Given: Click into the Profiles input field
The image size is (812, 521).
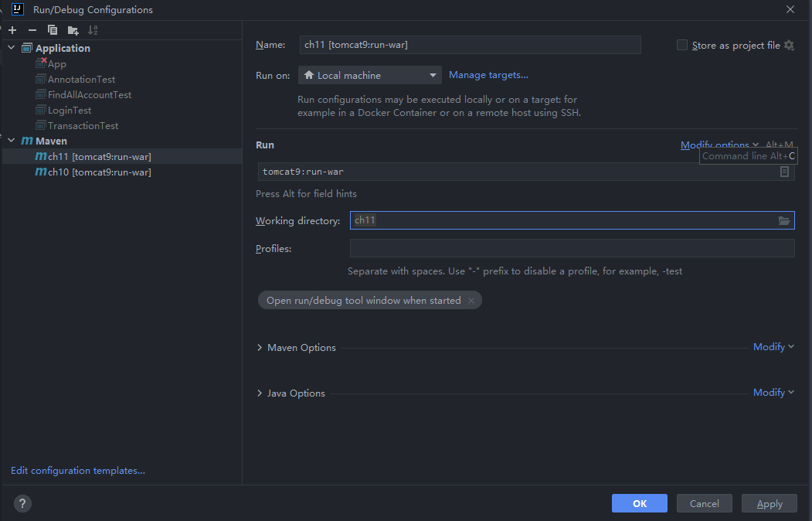Looking at the screenshot, I should (x=572, y=248).
